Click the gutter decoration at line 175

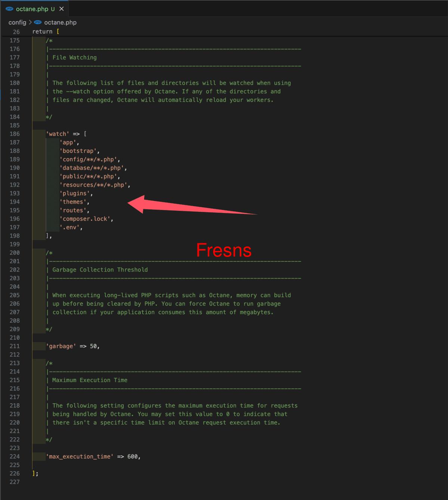[38, 40]
